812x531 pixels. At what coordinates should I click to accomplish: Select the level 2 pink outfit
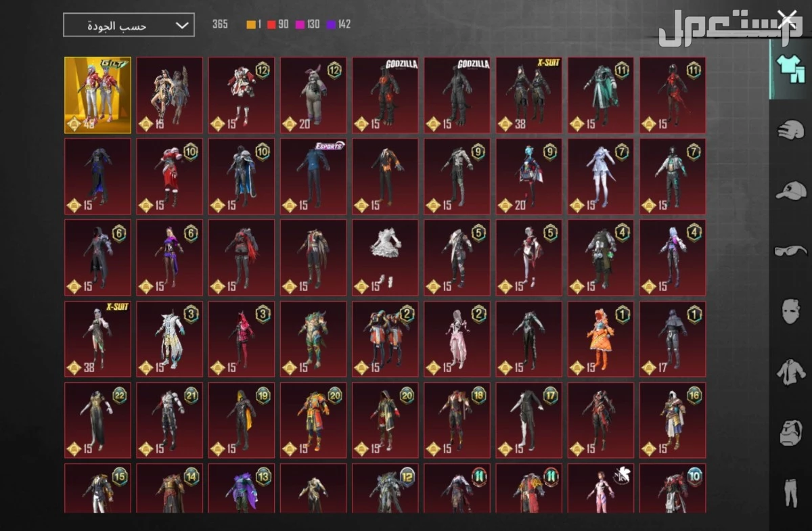[x=457, y=339]
